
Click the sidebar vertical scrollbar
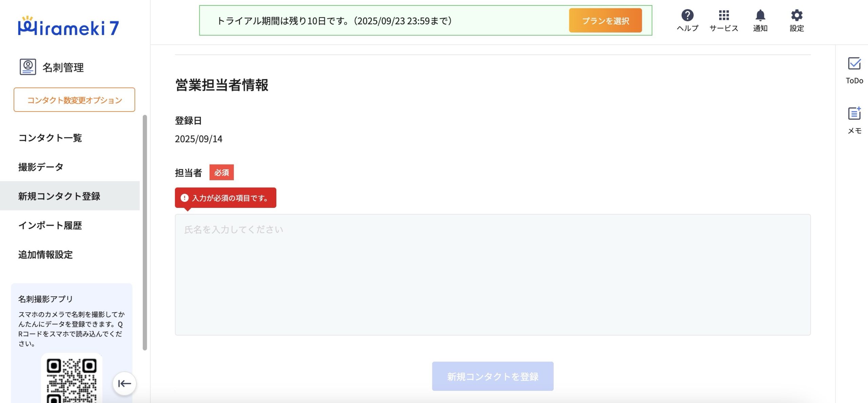[x=145, y=232]
